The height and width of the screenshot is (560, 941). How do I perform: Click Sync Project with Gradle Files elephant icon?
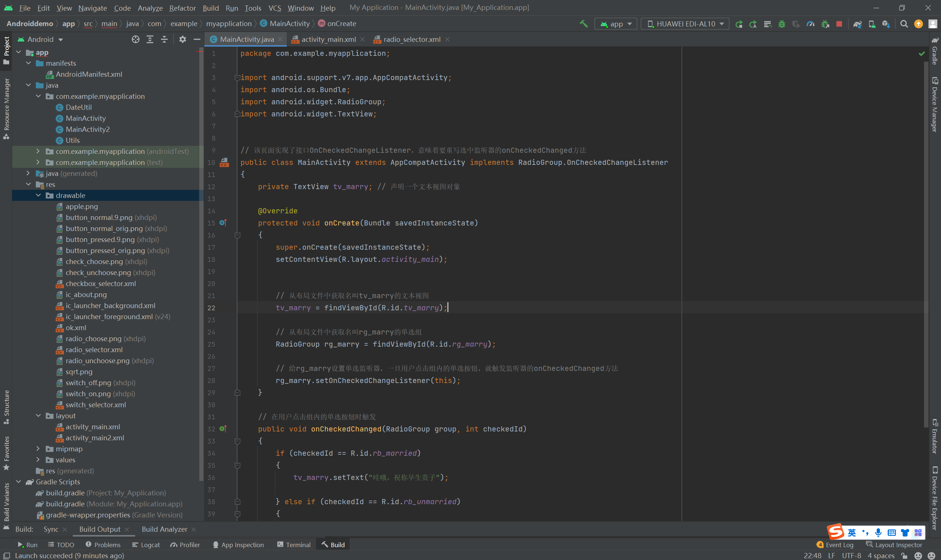[857, 24]
